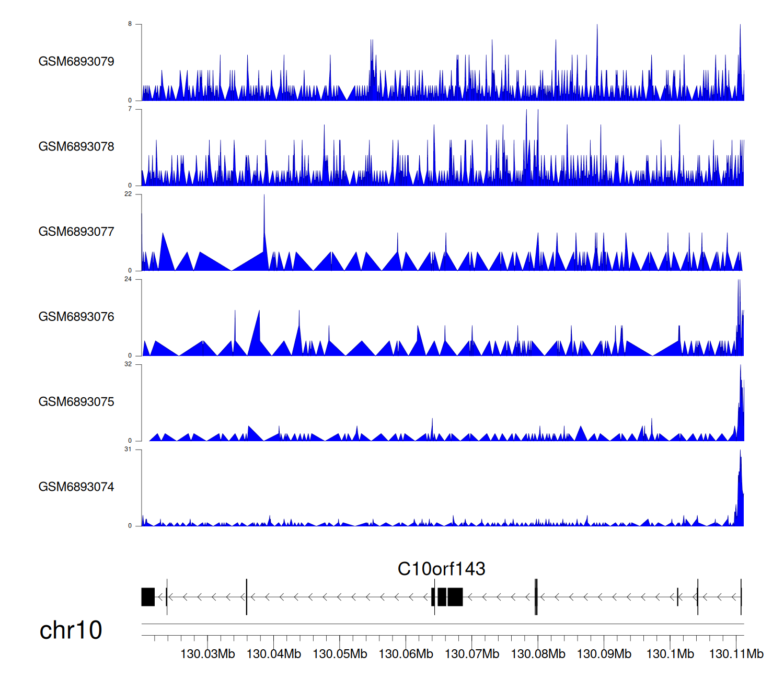Click the 130.1Mb axis tick label
The image size is (784, 690).
pos(670,654)
